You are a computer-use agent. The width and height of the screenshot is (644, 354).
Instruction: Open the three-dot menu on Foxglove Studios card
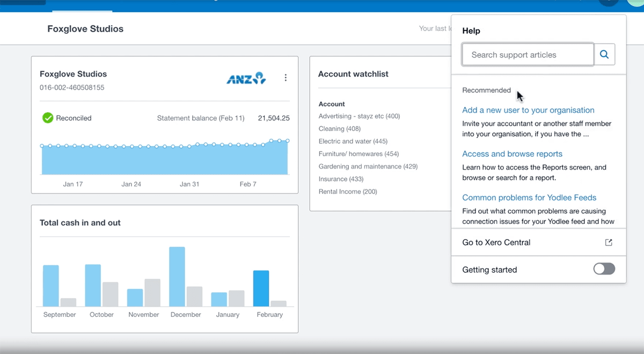pyautogui.click(x=286, y=78)
